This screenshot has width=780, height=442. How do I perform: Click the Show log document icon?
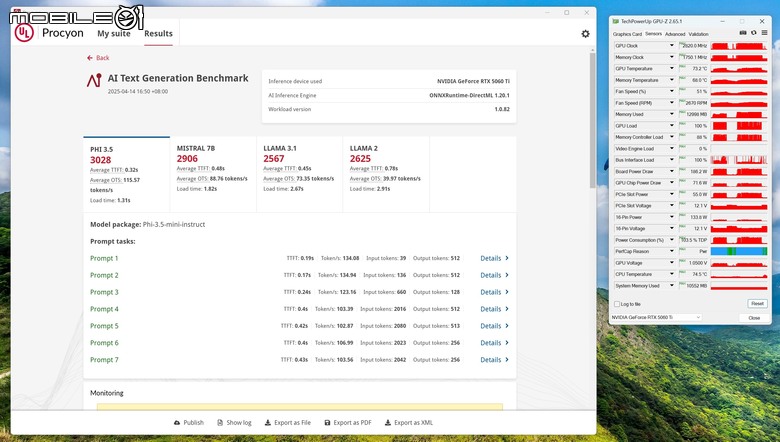pos(220,423)
